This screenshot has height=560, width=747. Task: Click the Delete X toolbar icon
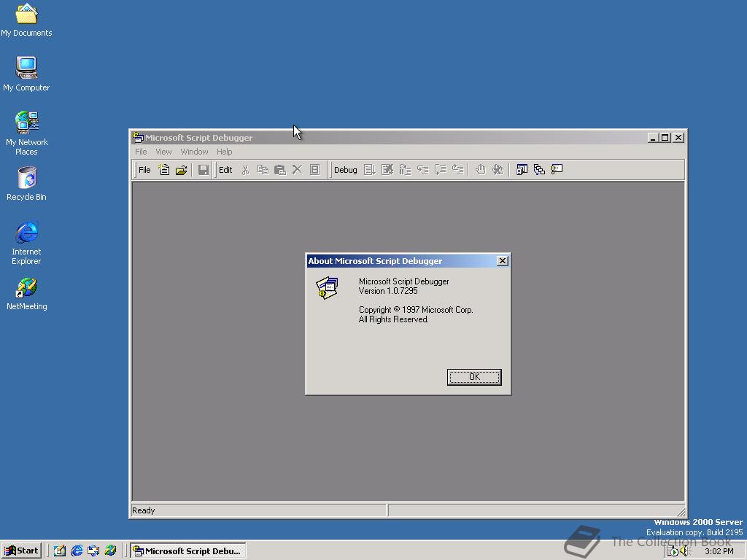(298, 169)
